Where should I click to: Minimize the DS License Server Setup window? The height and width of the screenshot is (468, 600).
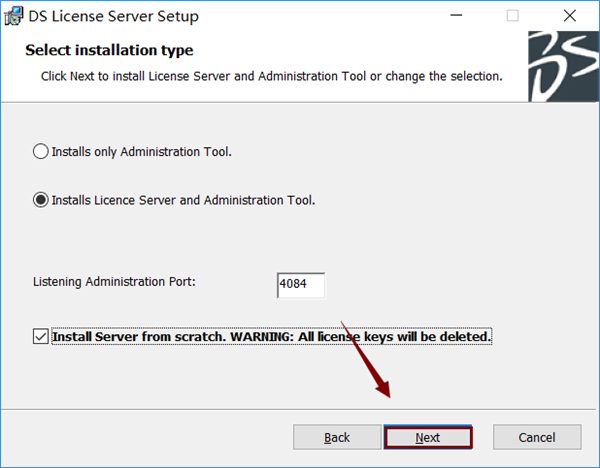[x=456, y=16]
